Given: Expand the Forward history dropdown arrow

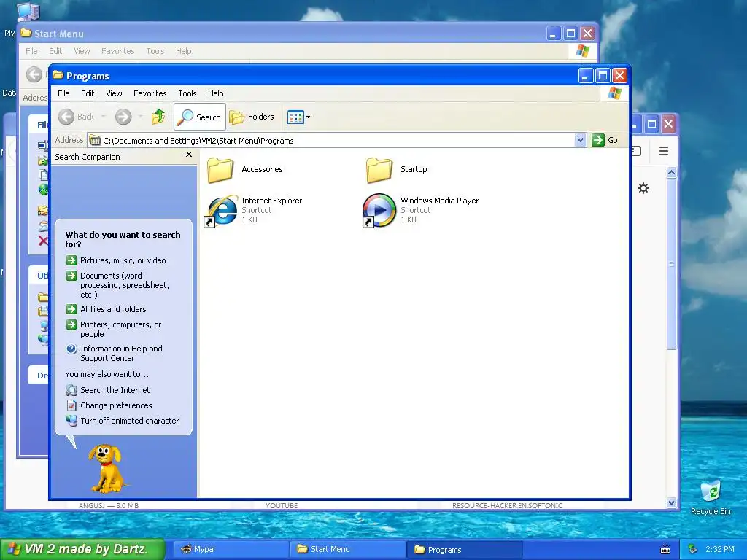Looking at the screenshot, I should coord(140,117).
